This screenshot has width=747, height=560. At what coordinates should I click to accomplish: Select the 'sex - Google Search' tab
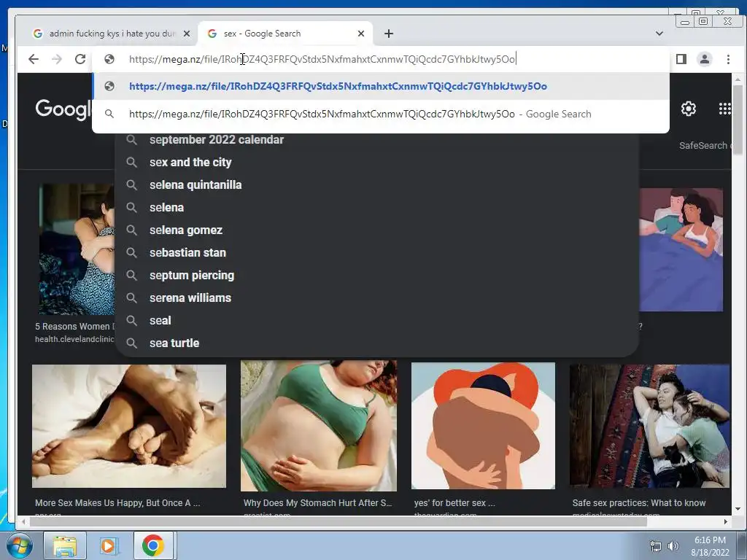[285, 34]
